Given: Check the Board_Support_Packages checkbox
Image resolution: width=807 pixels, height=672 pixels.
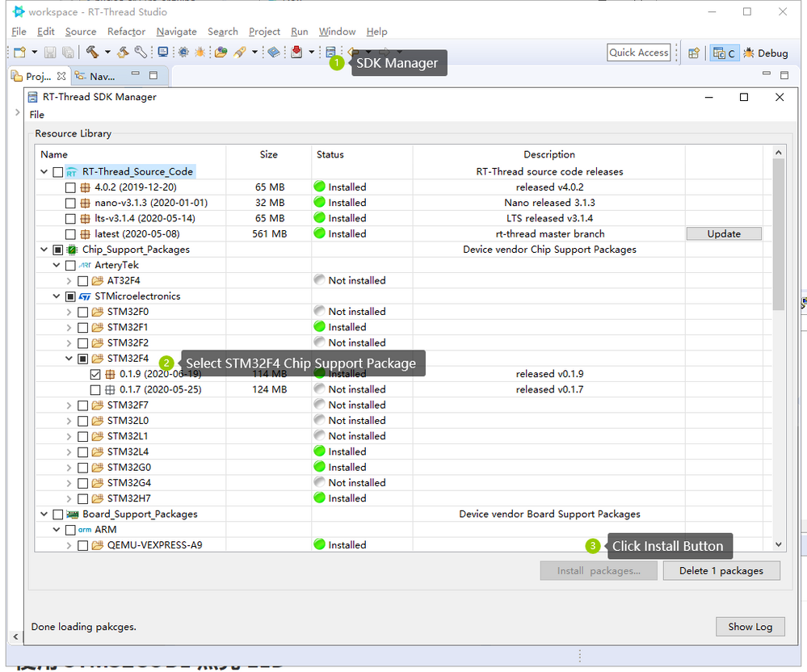Looking at the screenshot, I should click(x=58, y=514).
